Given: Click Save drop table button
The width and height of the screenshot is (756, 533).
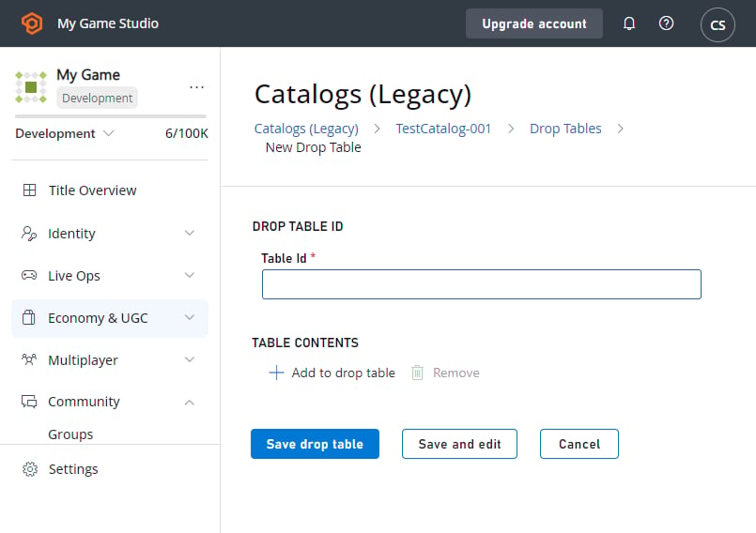Looking at the screenshot, I should 315,444.
